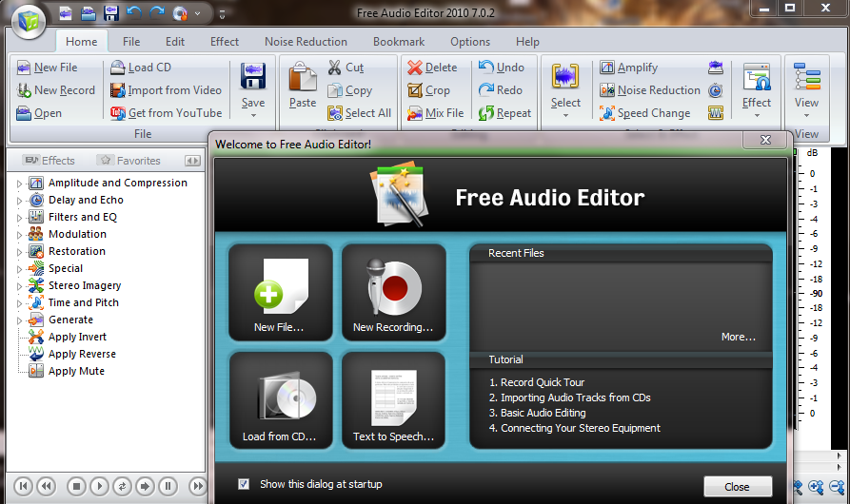Click the Stop playback button
This screenshot has height=504, width=850.
(x=76, y=486)
